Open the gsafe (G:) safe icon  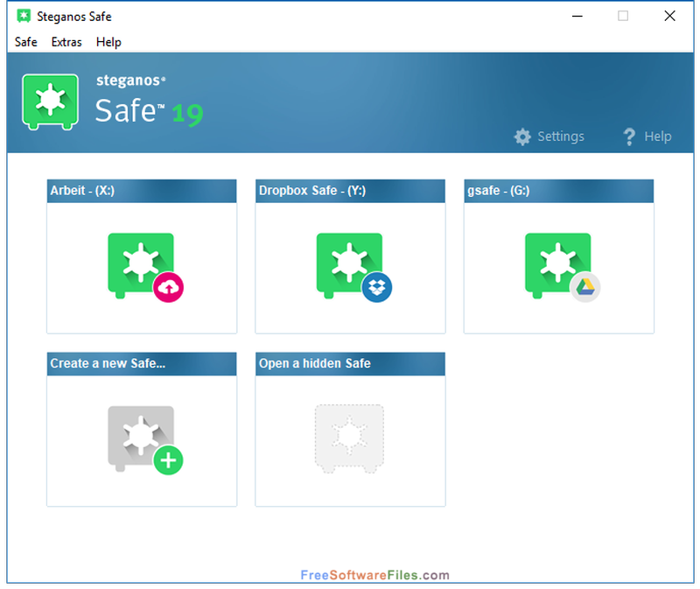pos(563,267)
